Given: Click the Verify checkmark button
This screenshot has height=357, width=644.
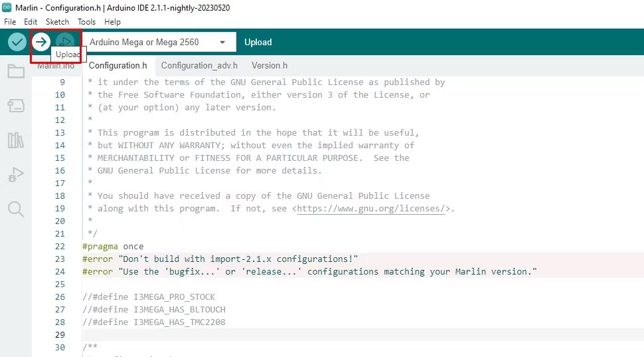Looking at the screenshot, I should (17, 42).
